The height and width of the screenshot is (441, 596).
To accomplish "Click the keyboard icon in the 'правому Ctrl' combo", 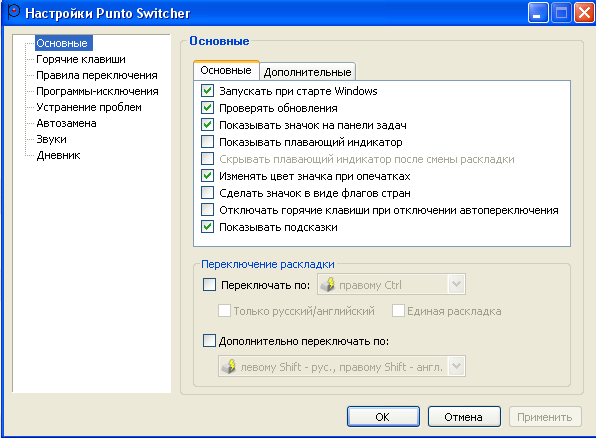I will click(x=327, y=284).
